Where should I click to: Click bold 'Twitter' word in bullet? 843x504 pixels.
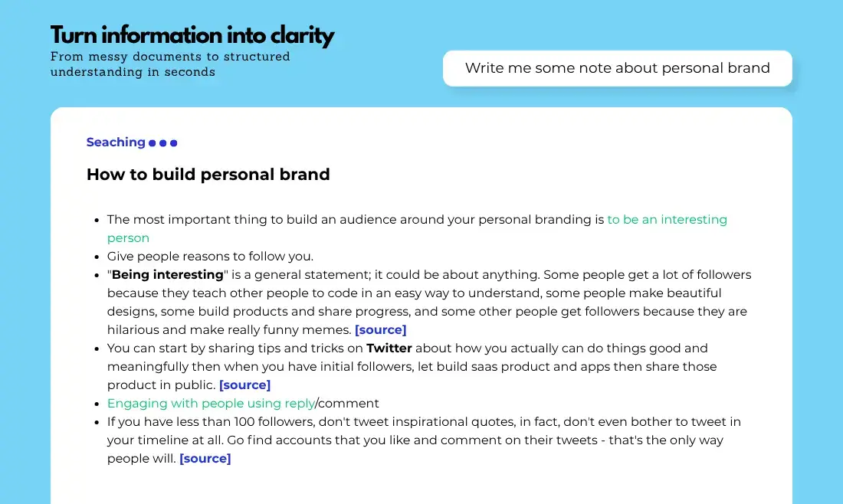(x=389, y=349)
